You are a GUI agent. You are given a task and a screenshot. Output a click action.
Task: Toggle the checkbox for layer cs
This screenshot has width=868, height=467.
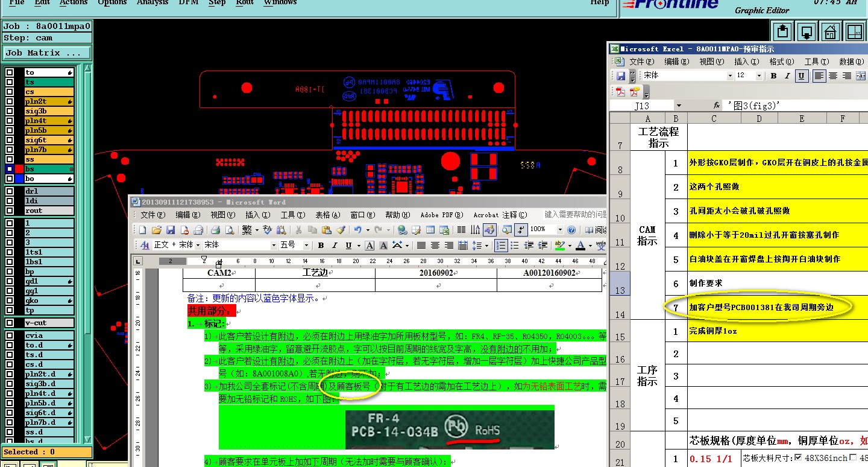pyautogui.click(x=10, y=92)
